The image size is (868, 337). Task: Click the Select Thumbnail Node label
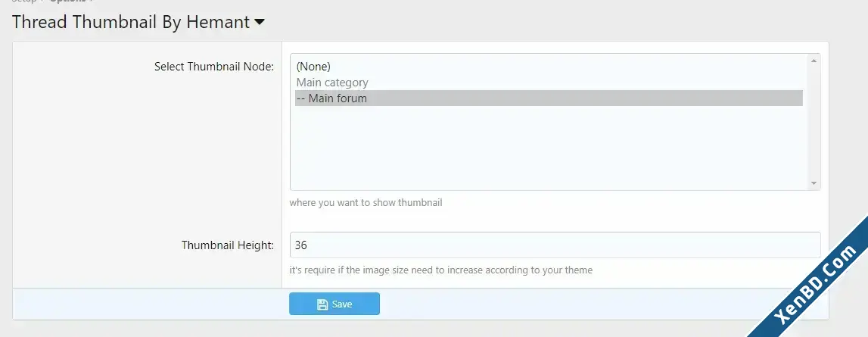click(x=213, y=67)
